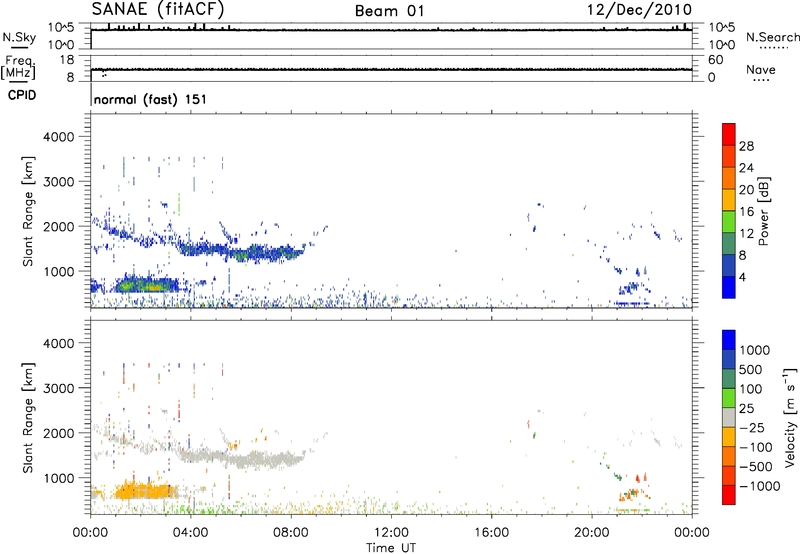Select the red bottom segment of the velocity colorbar
Image resolution: width=800 pixels, height=554 pixels.
click(x=729, y=495)
